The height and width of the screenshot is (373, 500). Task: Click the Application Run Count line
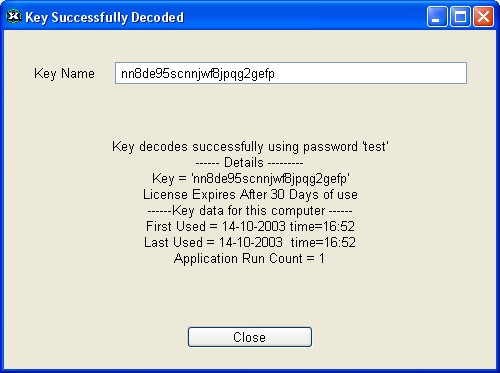(x=249, y=259)
